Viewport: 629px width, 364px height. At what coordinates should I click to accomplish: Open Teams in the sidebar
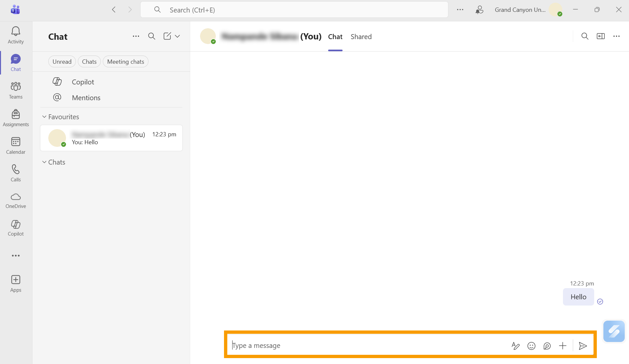[x=16, y=90]
